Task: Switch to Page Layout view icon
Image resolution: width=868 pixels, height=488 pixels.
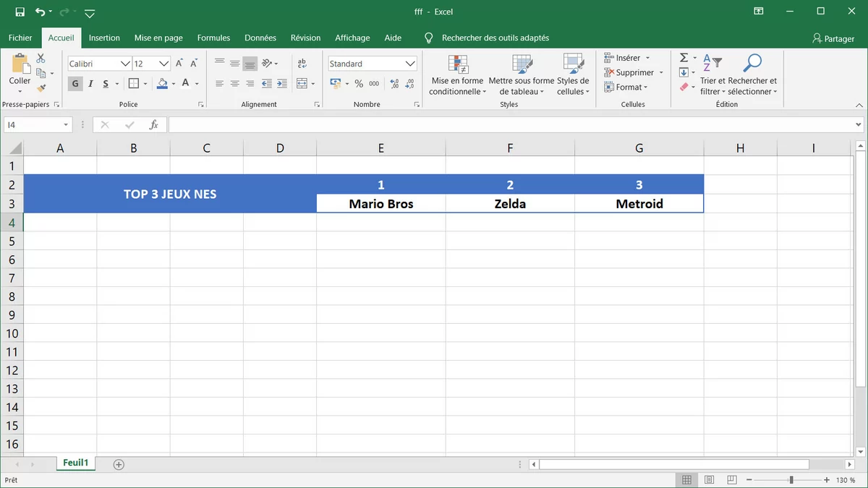Action: point(709,480)
